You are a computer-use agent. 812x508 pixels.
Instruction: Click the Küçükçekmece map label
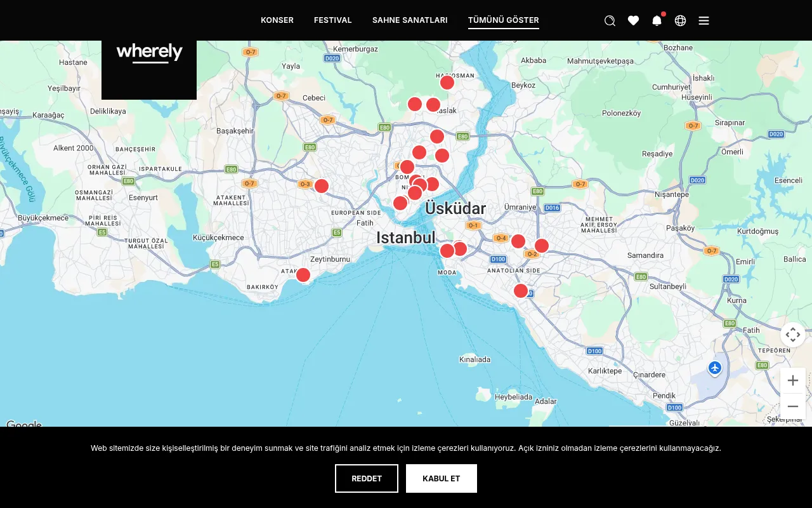[x=218, y=237]
